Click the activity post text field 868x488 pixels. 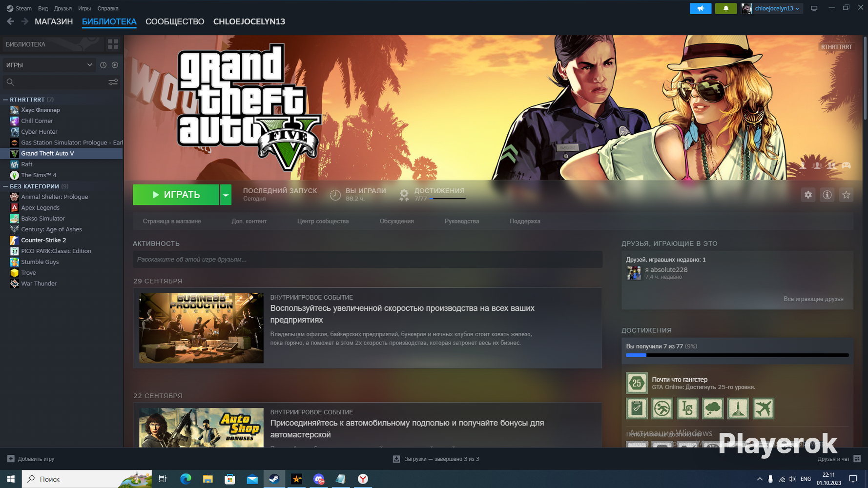368,259
